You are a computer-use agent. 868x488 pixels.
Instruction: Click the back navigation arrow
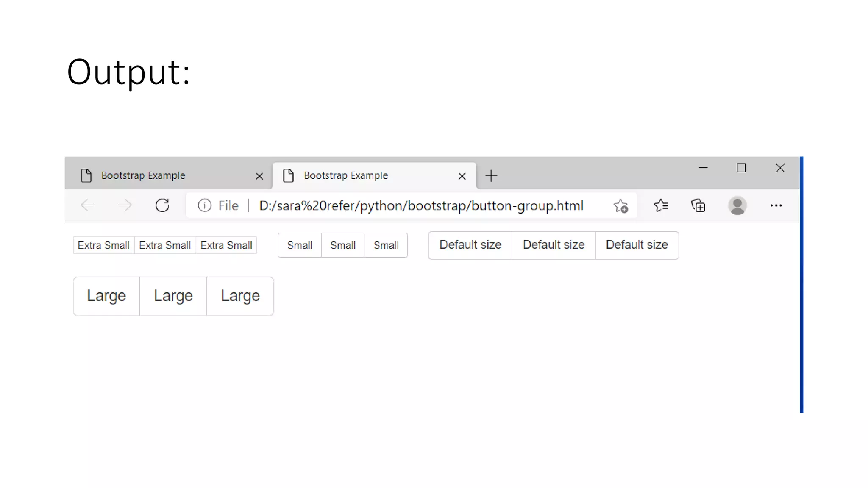(88, 205)
